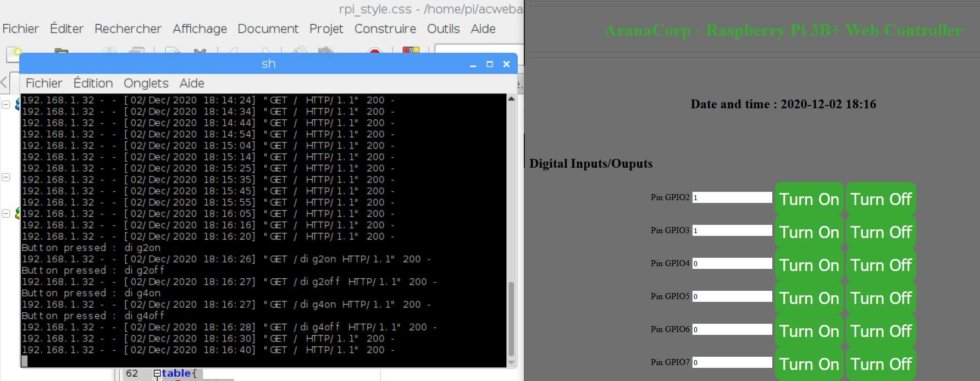This screenshot has height=381, width=980.
Task: Click the 18:16:28 GET /dig4off log line
Action: tap(229, 327)
